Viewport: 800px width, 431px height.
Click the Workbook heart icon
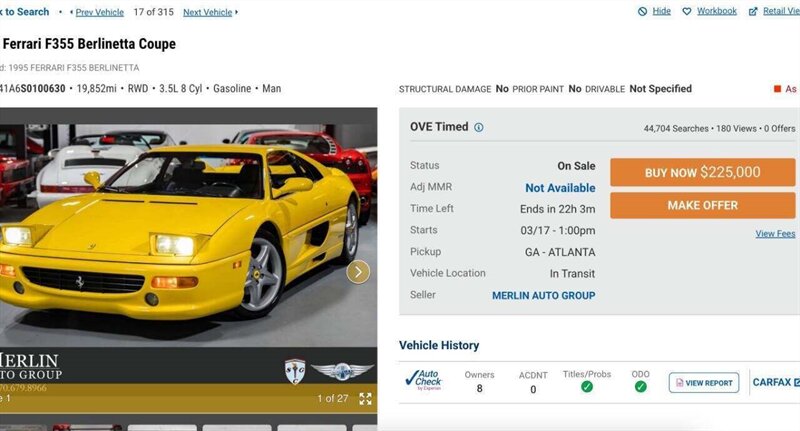coord(687,11)
